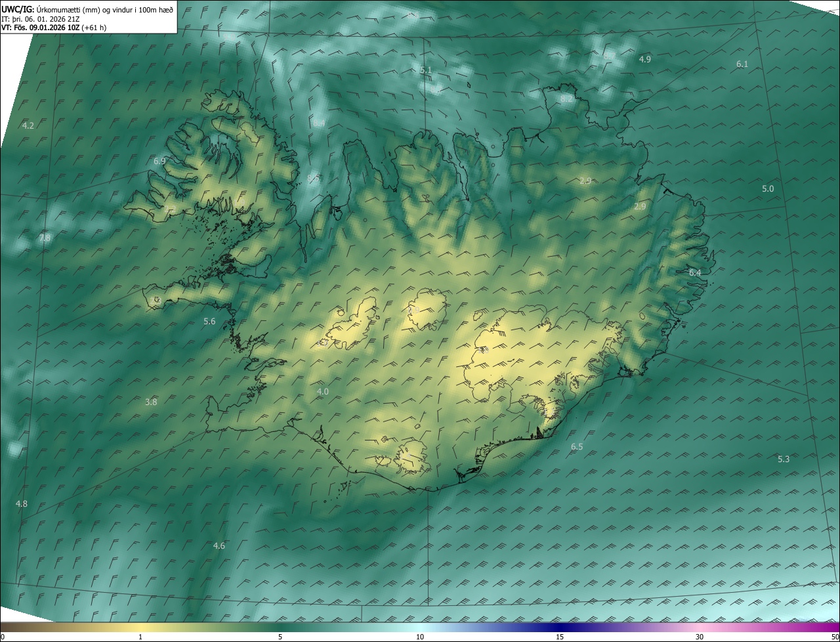Image resolution: width=840 pixels, height=642 pixels.
Task: Click the 7.8 value label on map
Action: pos(45,238)
